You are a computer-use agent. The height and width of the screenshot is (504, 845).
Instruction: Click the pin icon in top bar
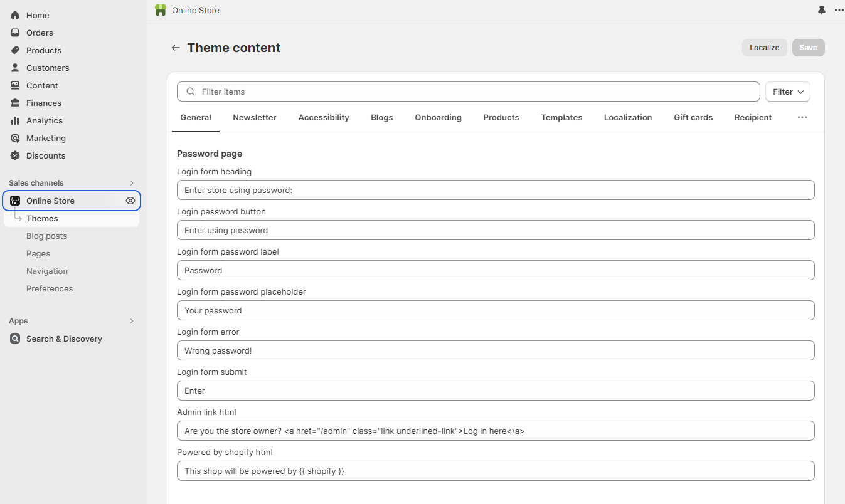point(822,10)
